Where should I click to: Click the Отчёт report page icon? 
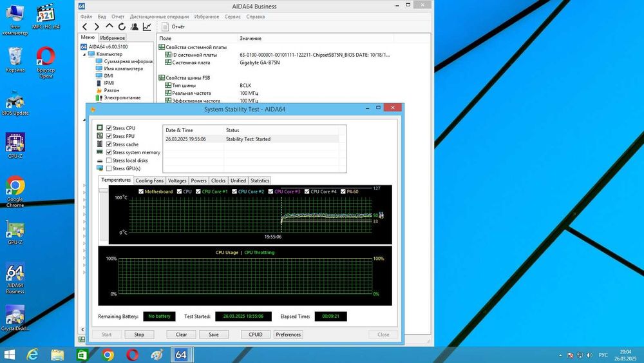pyautogui.click(x=165, y=26)
